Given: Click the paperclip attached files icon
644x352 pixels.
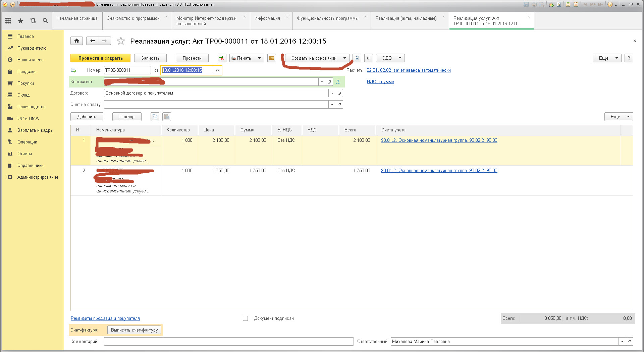Looking at the screenshot, I should [368, 58].
